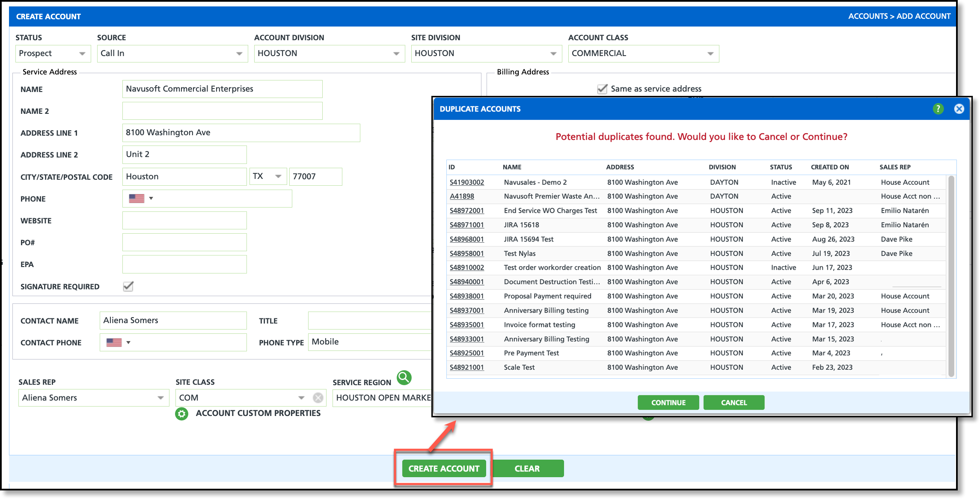Open Account Custom Properties gear icon

[x=182, y=413]
